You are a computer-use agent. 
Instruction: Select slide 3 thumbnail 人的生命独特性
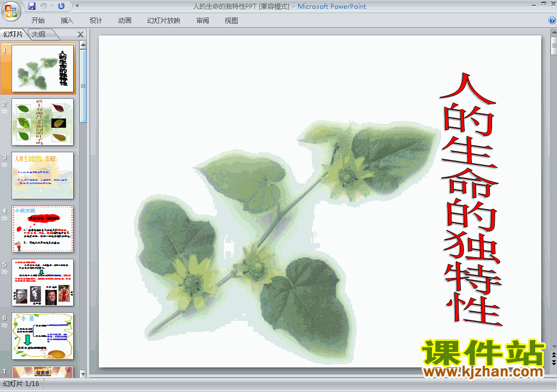tap(43, 175)
